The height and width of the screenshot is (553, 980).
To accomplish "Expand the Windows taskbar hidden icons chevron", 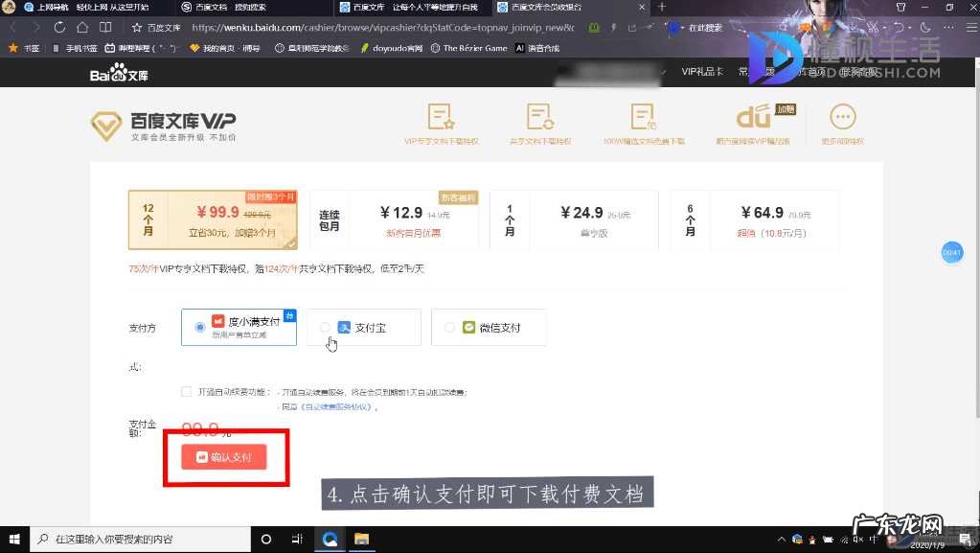I will [x=781, y=540].
